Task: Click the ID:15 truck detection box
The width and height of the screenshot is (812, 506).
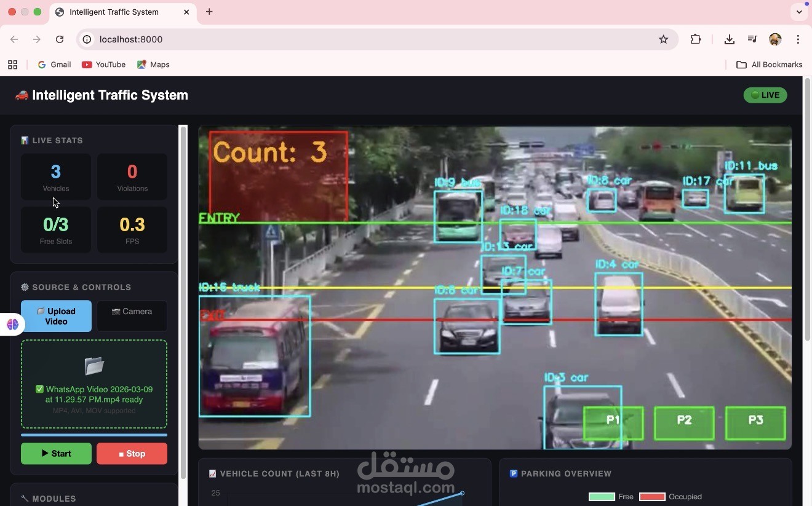Action: pos(255,356)
